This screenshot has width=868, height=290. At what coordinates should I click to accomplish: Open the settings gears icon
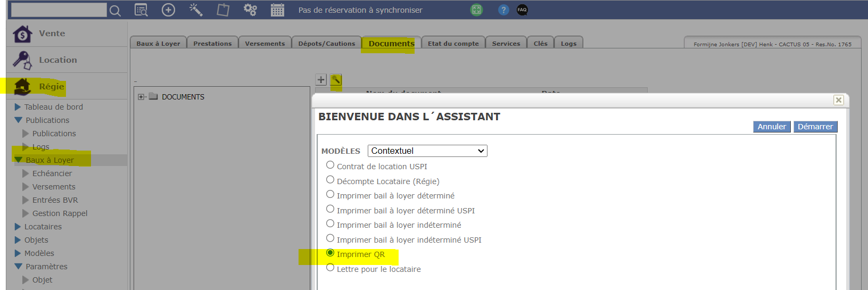pyautogui.click(x=250, y=10)
